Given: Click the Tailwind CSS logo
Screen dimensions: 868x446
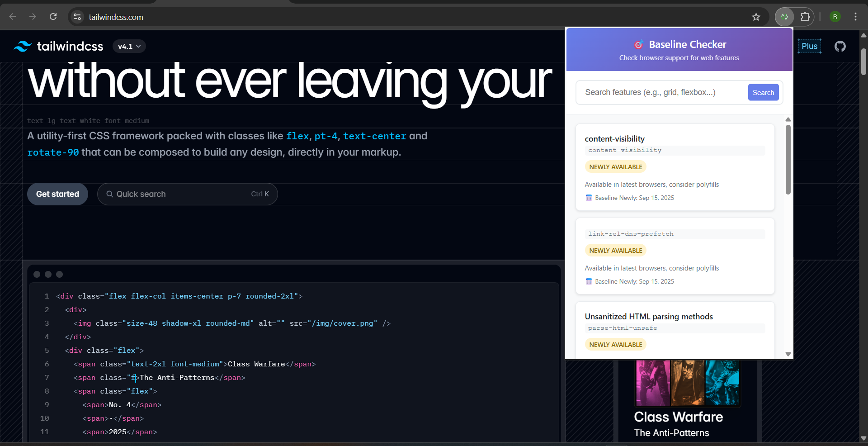Looking at the screenshot, I should click(58, 46).
